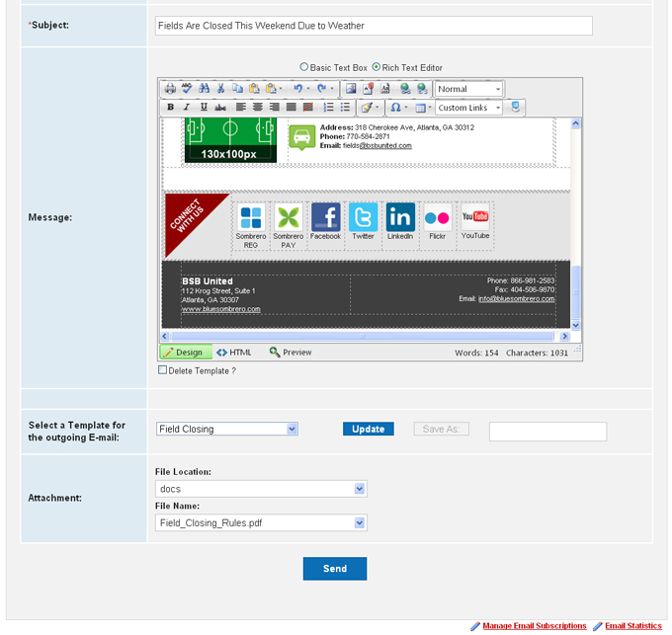The image size is (672, 635).
Task: Open the Email Statistics link
Action: 633,625
